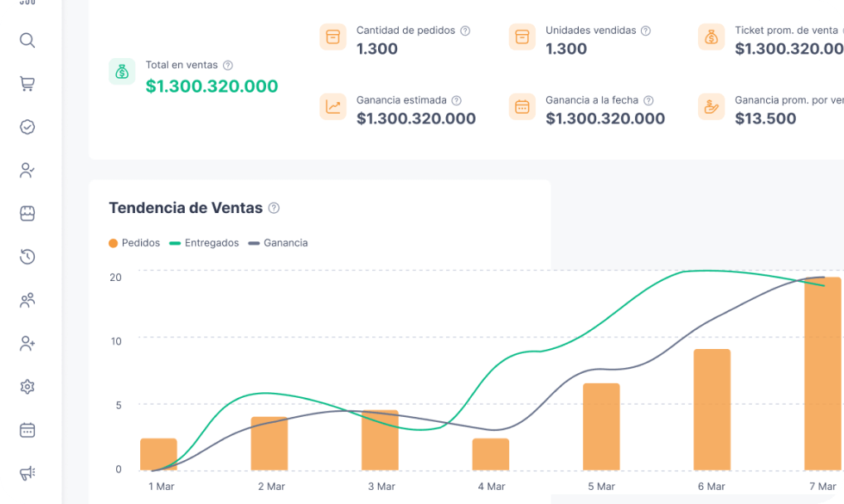Select the verified checkmark badge sidebar icon

point(27,127)
